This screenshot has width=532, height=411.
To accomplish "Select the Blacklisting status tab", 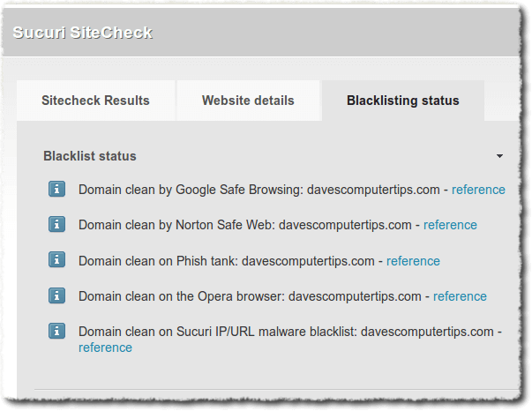I will [402, 101].
